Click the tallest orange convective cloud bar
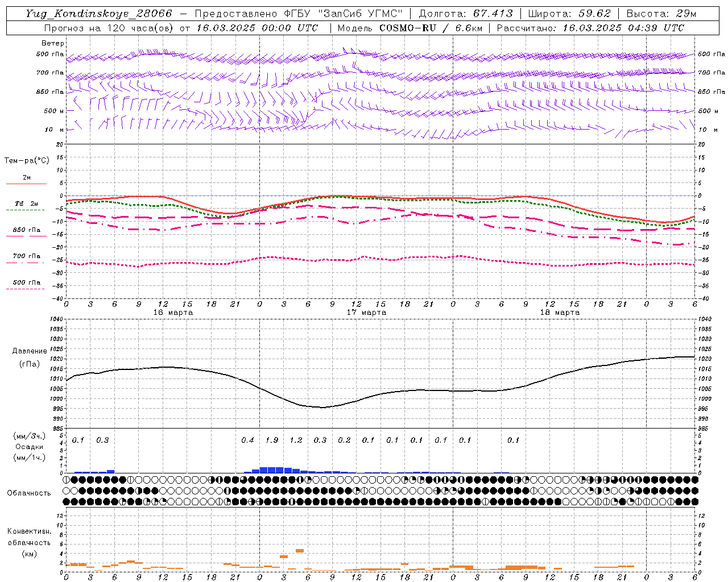The height and width of the screenshot is (582, 728). (x=300, y=551)
